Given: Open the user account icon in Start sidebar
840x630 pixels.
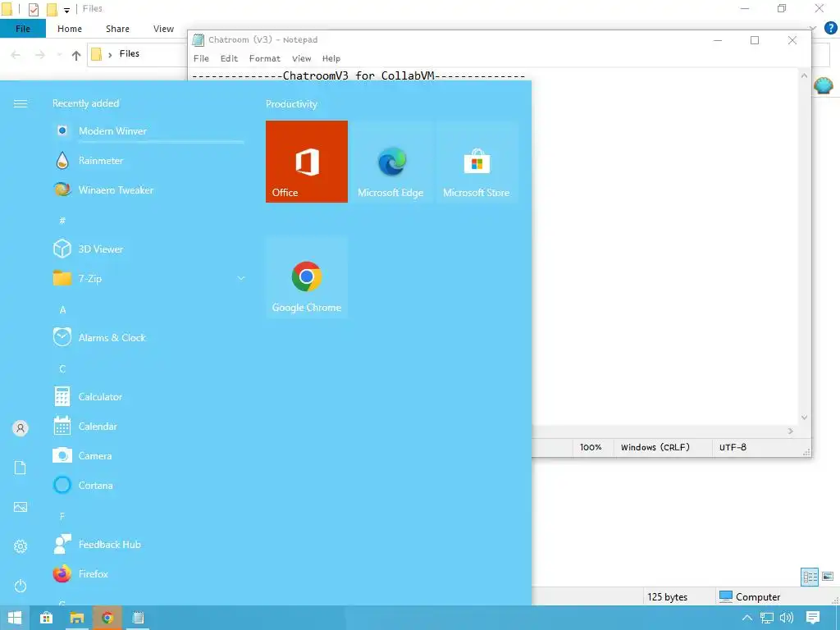Looking at the screenshot, I should click(x=21, y=428).
